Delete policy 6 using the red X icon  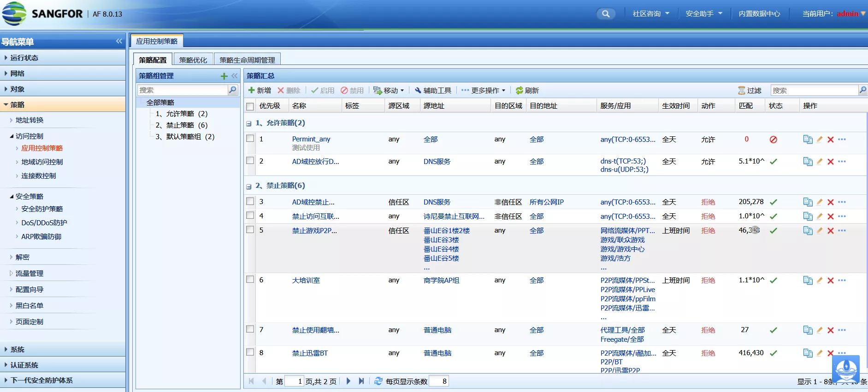tap(830, 281)
